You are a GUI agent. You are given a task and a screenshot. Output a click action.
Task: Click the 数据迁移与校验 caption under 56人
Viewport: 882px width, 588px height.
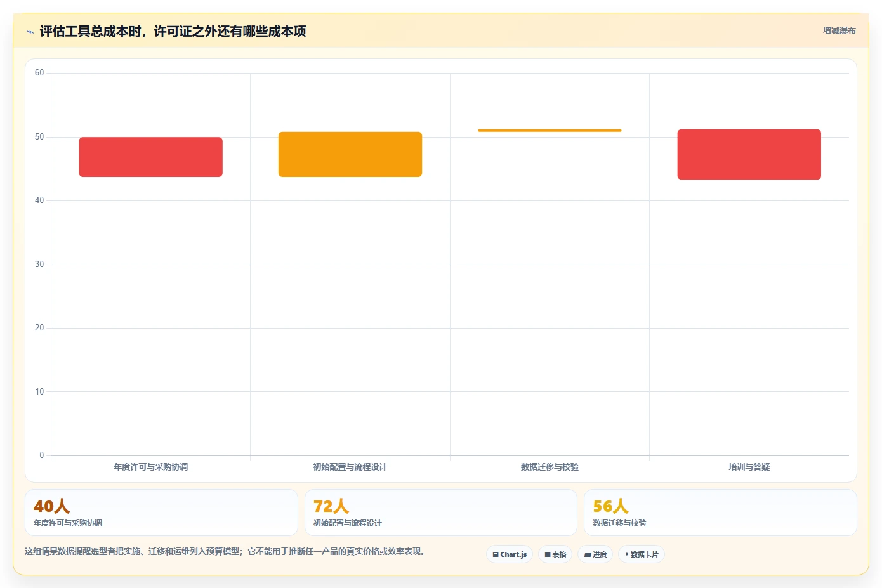click(x=619, y=523)
